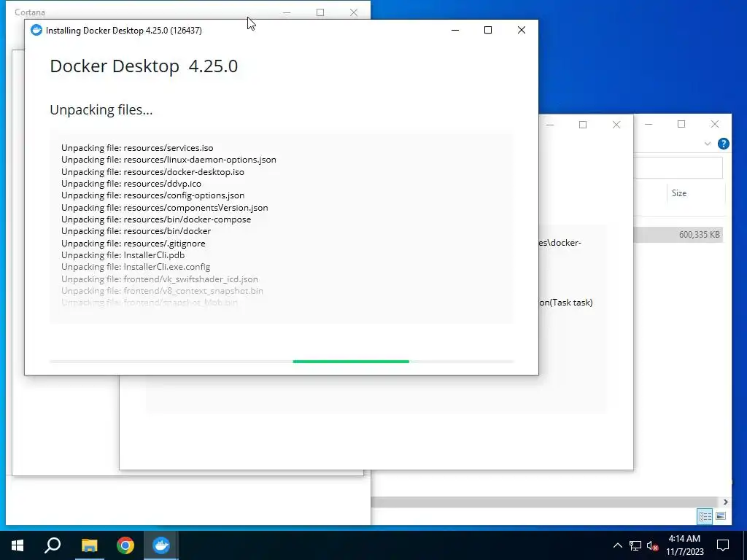Image resolution: width=747 pixels, height=560 pixels.
Task: Maximize the background error dialog window
Action: pos(583,125)
